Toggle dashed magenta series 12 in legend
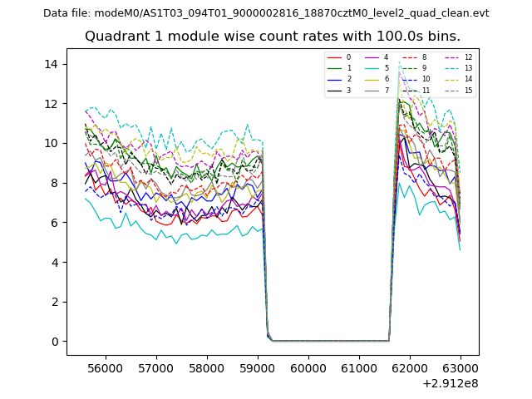 click(451, 57)
